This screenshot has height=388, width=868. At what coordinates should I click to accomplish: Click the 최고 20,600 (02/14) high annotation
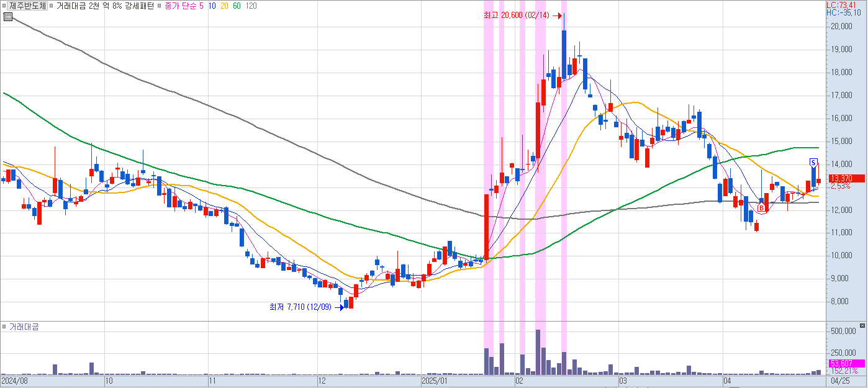(517, 16)
